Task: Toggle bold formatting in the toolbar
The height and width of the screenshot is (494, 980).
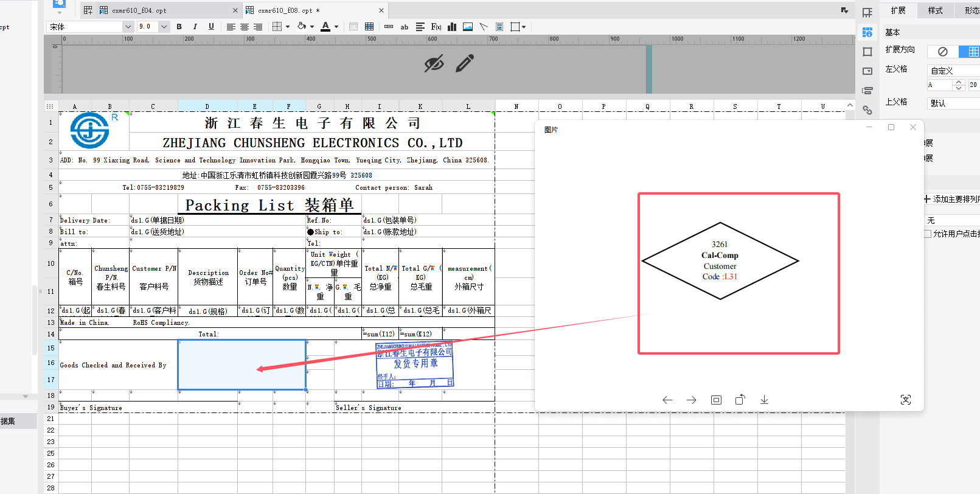Action: [179, 27]
